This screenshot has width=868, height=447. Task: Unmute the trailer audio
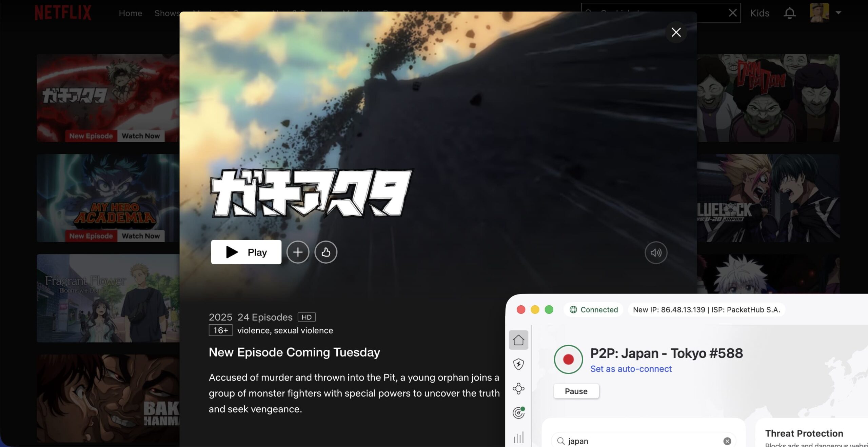point(656,252)
